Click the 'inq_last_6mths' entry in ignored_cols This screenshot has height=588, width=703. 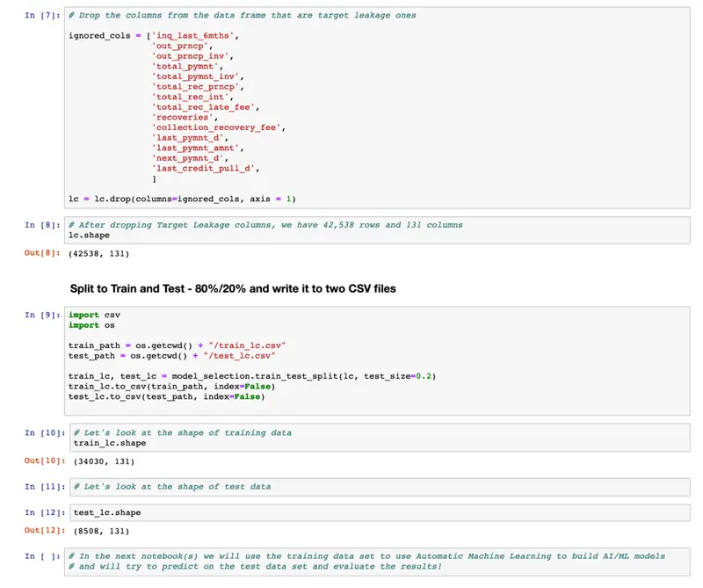click(192, 36)
